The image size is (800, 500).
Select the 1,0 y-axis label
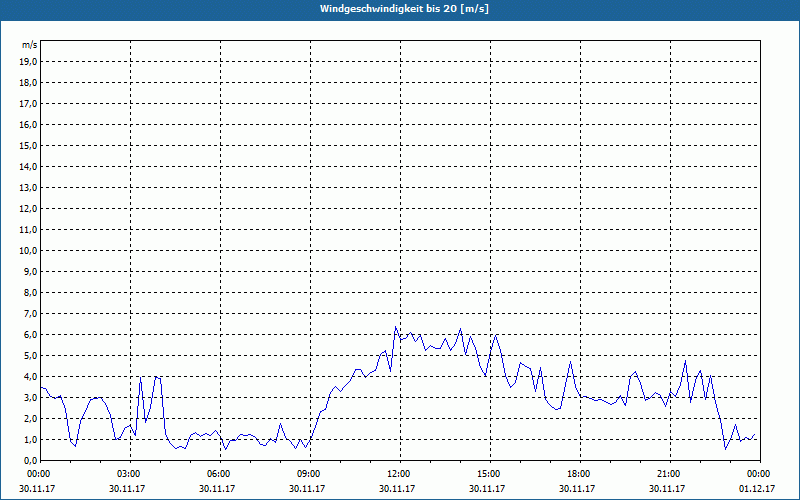click(x=30, y=439)
